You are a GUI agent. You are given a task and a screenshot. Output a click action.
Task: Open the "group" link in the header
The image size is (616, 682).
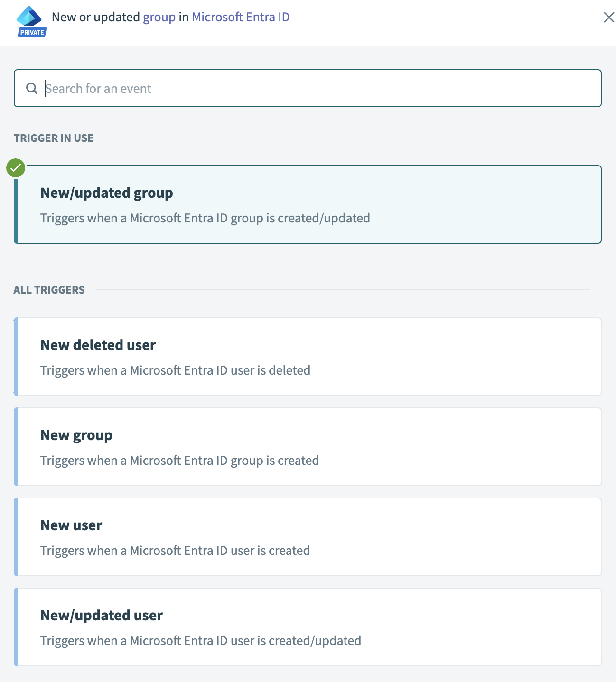point(159,17)
